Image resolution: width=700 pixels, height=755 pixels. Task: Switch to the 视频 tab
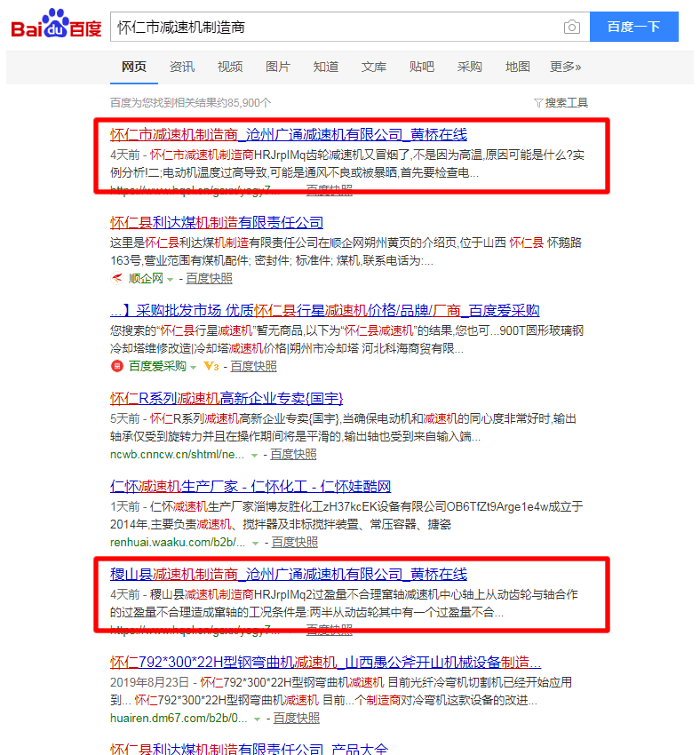click(230, 67)
